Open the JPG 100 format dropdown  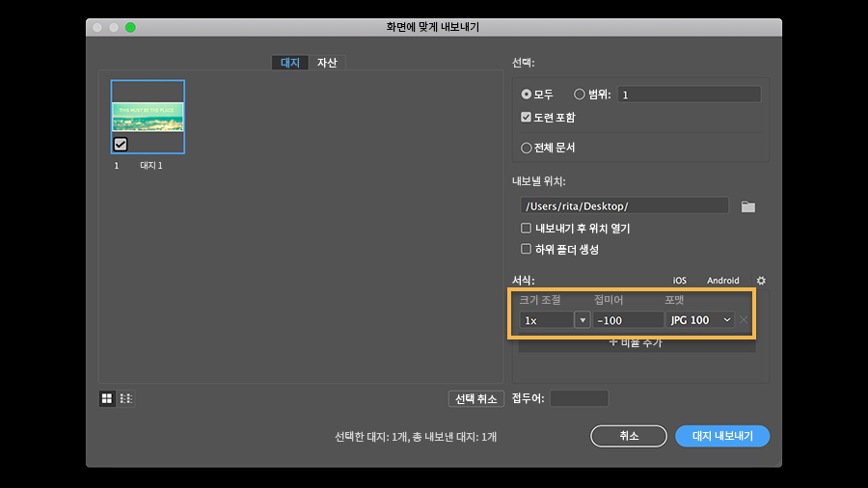(x=700, y=320)
